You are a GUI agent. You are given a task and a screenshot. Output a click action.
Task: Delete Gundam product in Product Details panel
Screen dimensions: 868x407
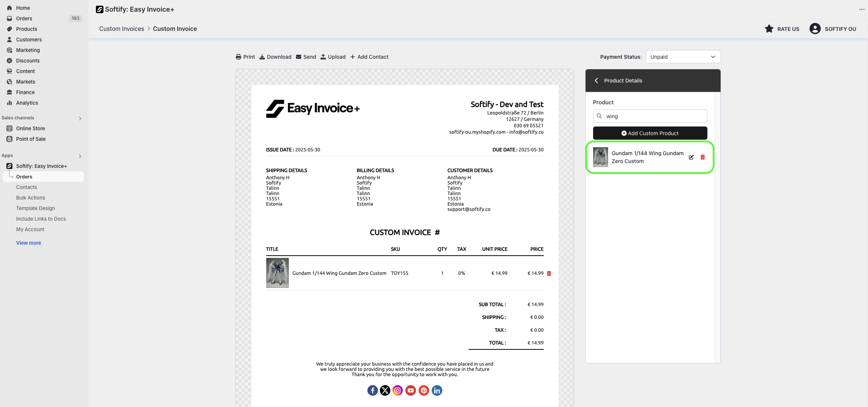point(703,157)
